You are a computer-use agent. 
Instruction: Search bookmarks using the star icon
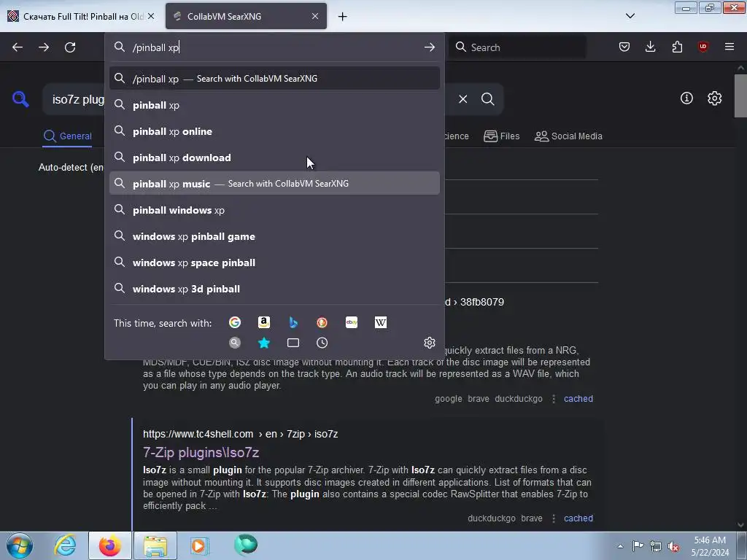pyautogui.click(x=264, y=343)
